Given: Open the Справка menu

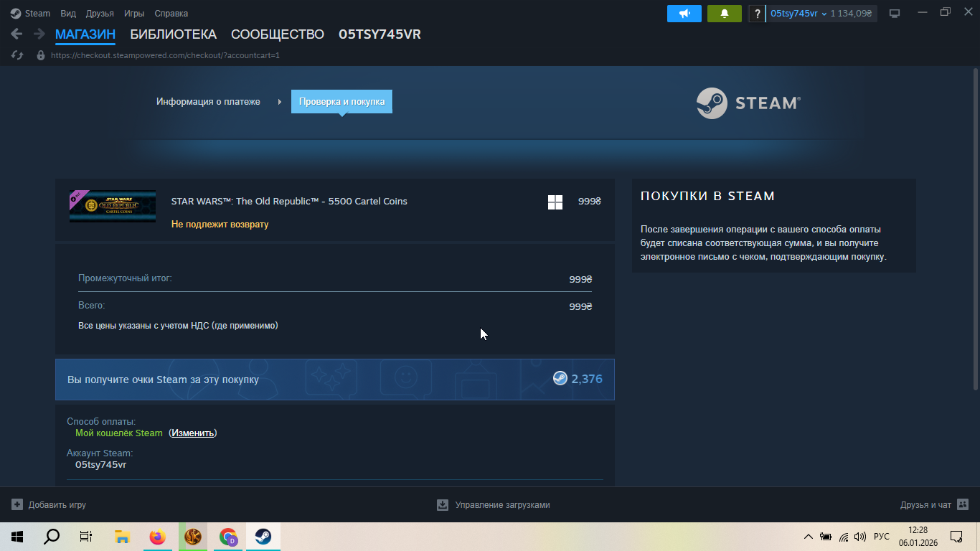Looking at the screenshot, I should coord(171,14).
